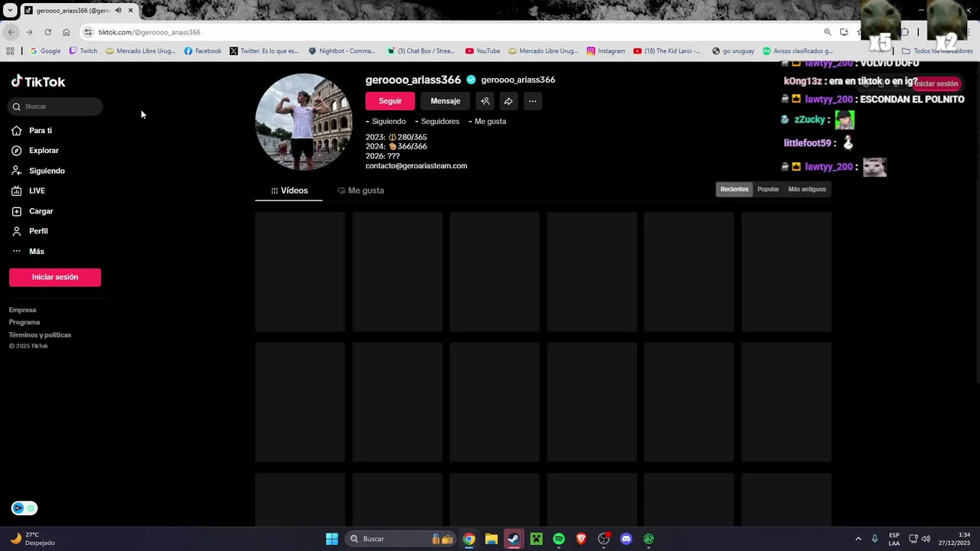The height and width of the screenshot is (551, 980).
Task: Click the TikTok search field
Action: tap(55, 106)
